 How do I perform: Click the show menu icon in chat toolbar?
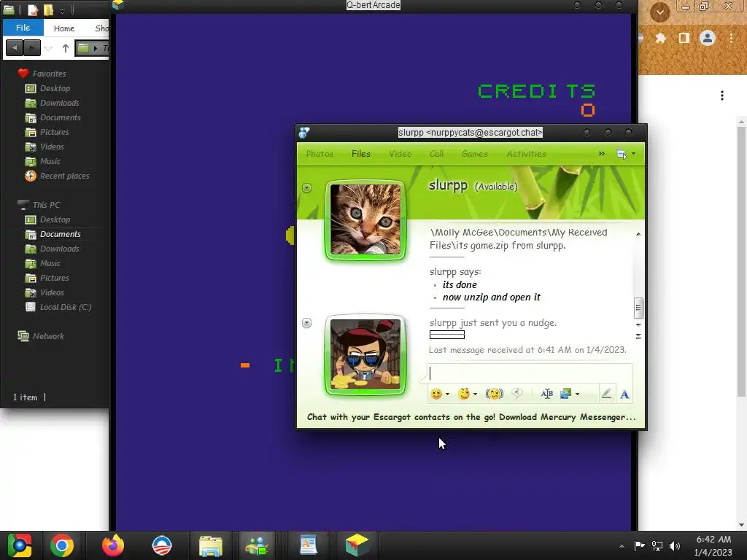(622, 154)
